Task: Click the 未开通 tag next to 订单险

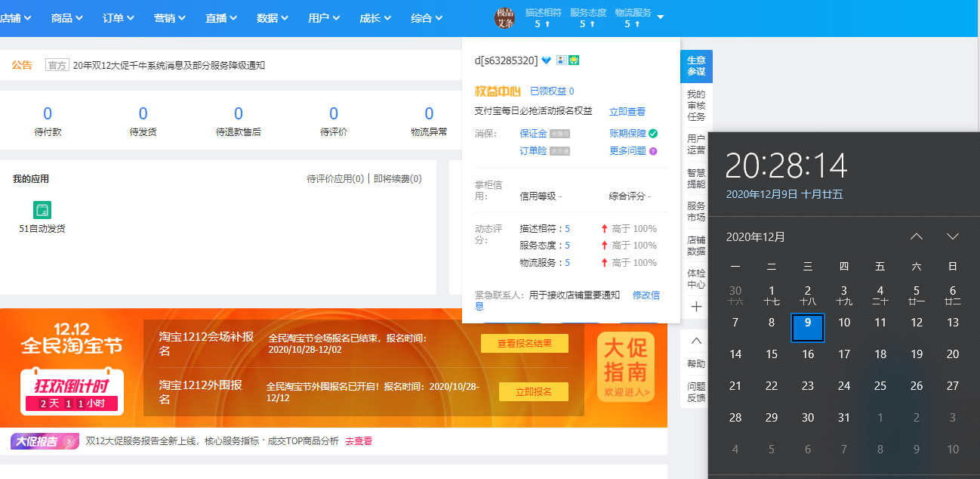Action: coord(560,151)
